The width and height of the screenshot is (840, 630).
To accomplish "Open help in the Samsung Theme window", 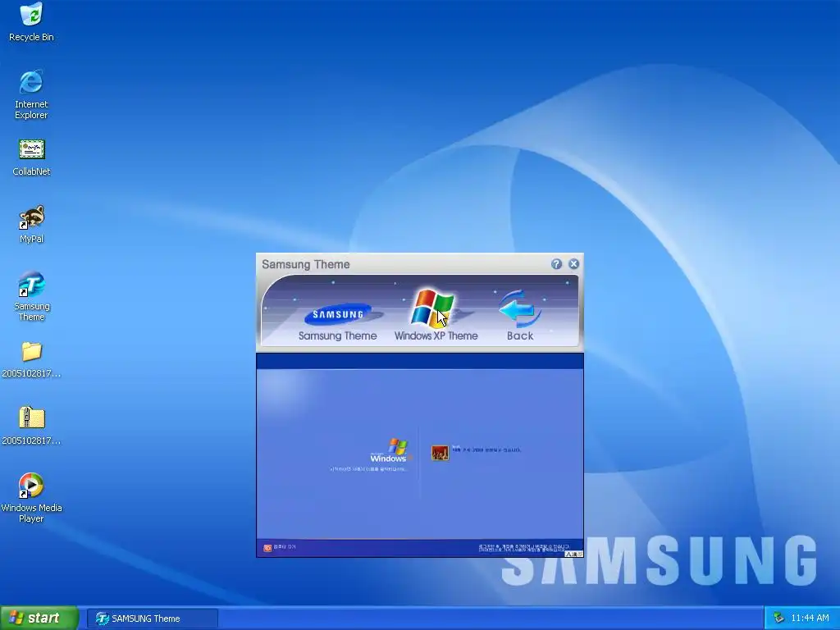I will (x=556, y=264).
